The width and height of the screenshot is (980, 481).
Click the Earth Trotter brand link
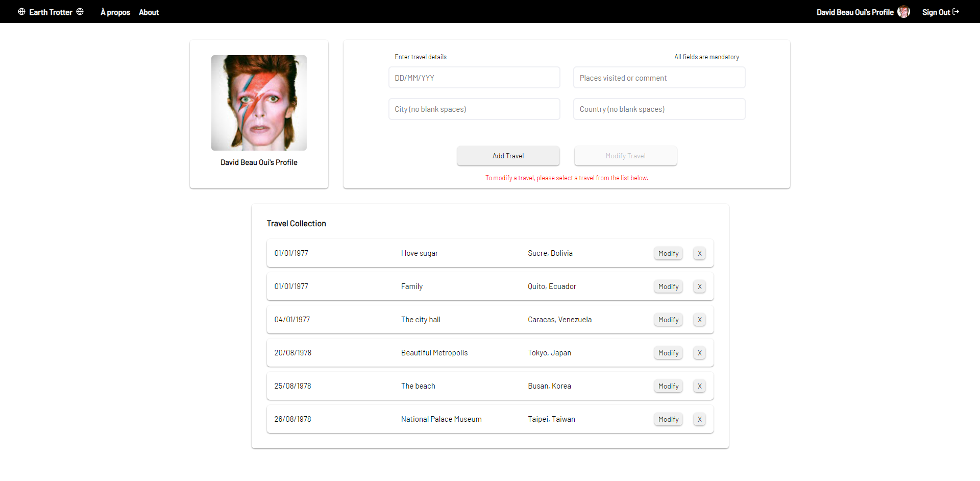51,12
